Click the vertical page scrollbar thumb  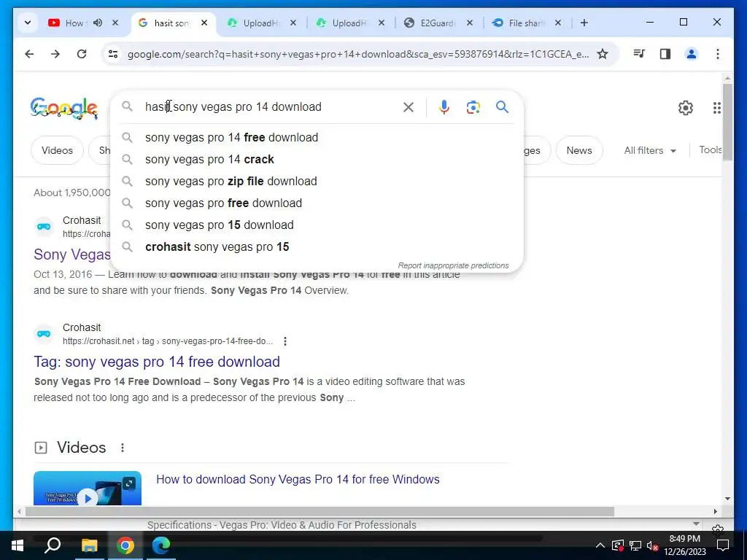click(727, 122)
